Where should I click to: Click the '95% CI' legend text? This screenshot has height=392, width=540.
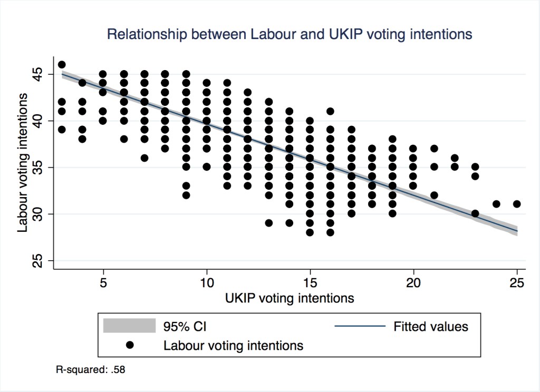click(x=185, y=327)
